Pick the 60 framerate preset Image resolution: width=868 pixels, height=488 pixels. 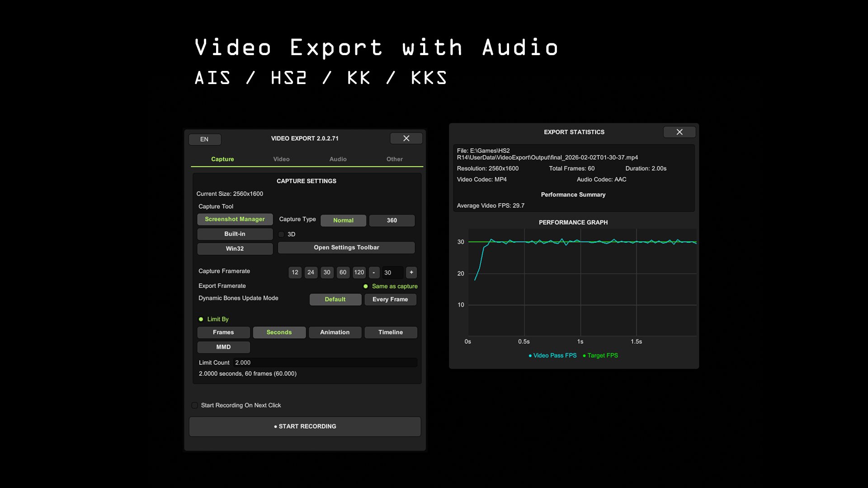(343, 272)
